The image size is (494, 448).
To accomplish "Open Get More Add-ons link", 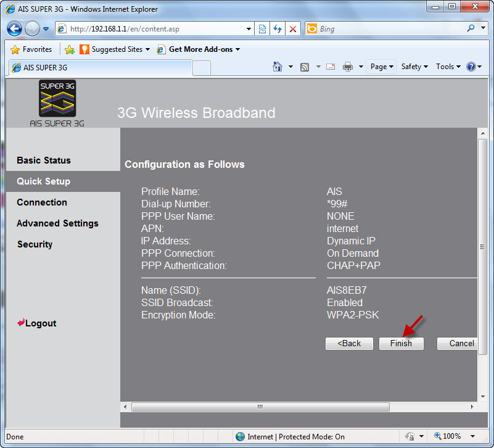I will [199, 49].
